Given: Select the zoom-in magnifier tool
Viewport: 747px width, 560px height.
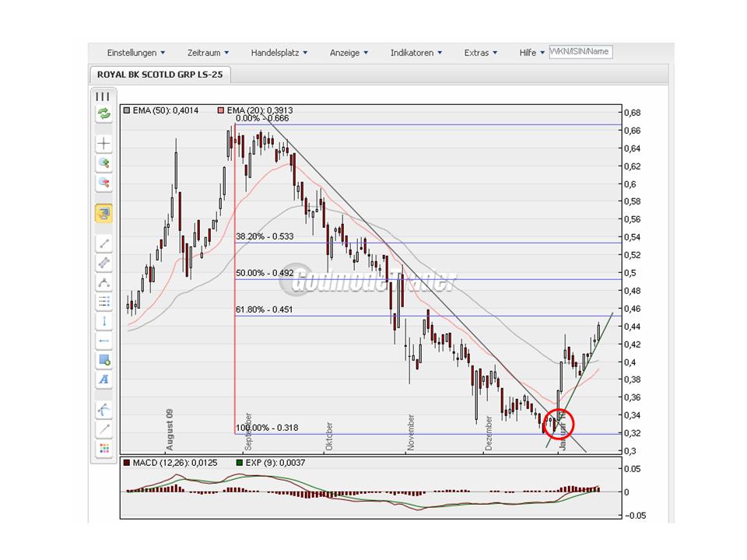Looking at the screenshot, I should (x=103, y=163).
